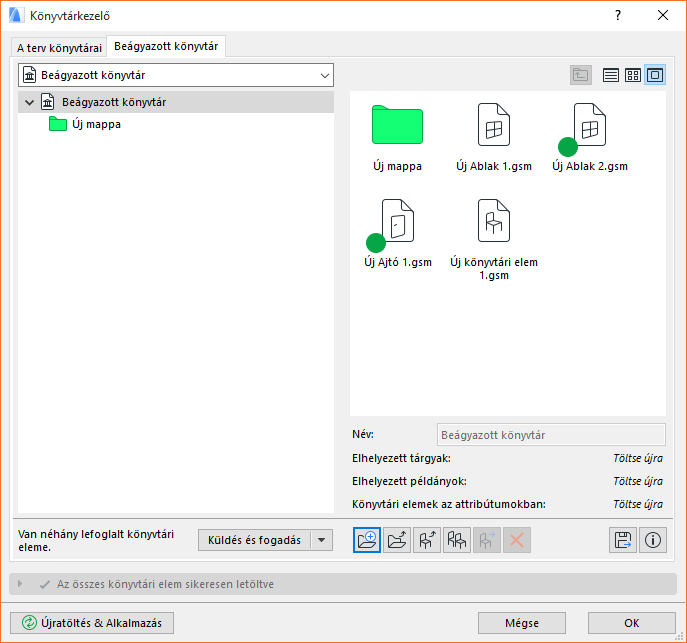Click the status text Az összes könyvtári elem sikeresen letöltve

click(165, 584)
